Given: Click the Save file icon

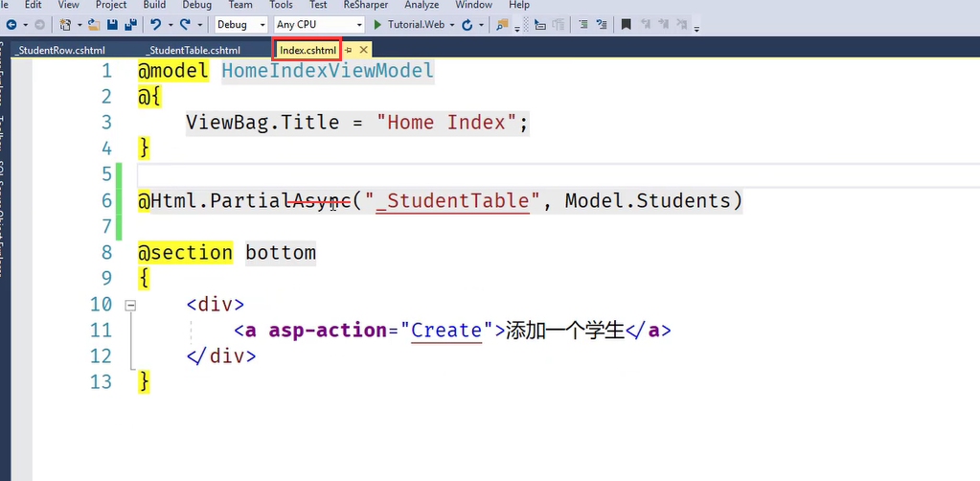Looking at the screenshot, I should pos(113,24).
